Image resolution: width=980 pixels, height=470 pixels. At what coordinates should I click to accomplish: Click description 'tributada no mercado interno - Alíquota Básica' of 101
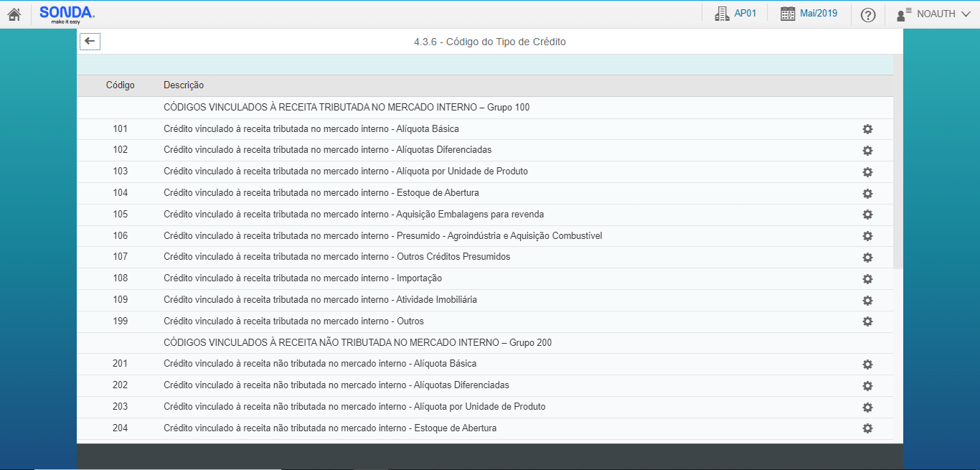tap(311, 129)
